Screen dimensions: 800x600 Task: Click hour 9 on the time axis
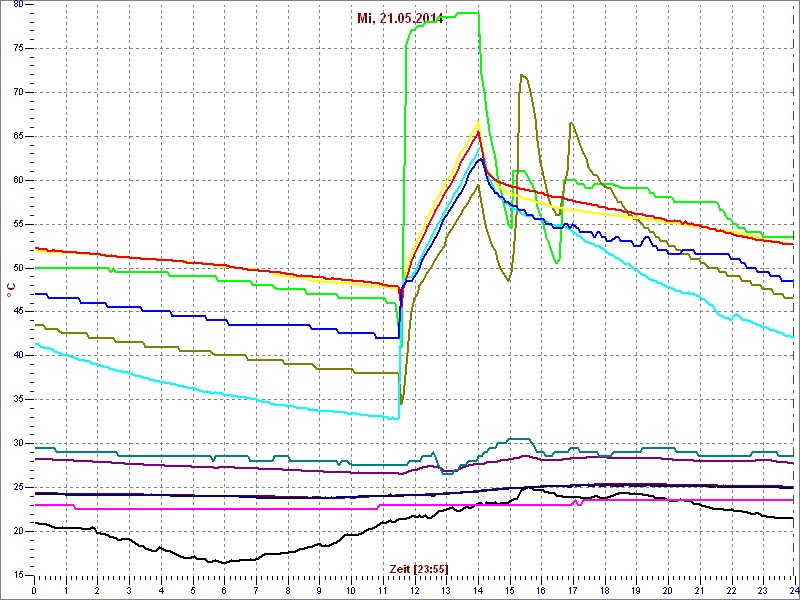319,590
